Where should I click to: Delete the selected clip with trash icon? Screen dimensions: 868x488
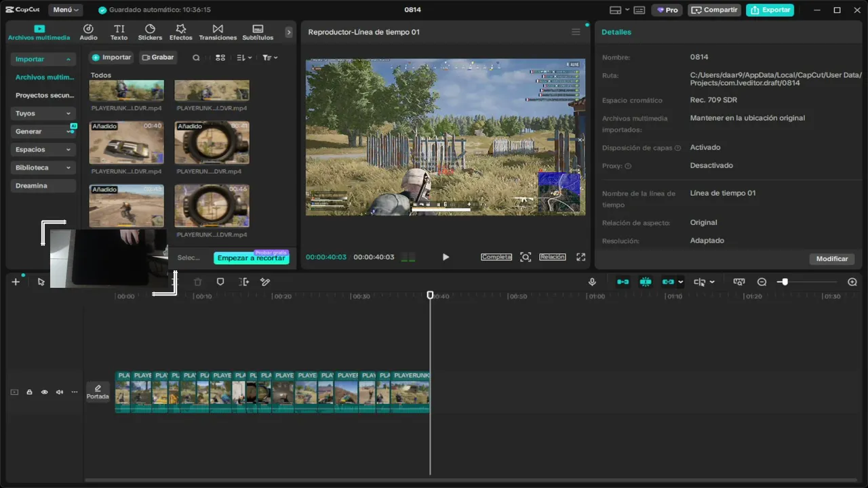point(198,282)
